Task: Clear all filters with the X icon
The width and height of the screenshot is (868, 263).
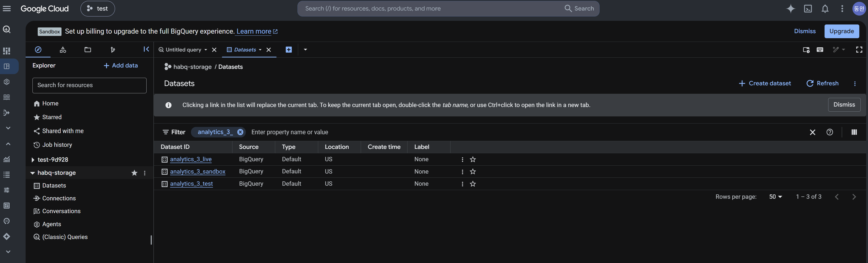Action: pos(812,132)
